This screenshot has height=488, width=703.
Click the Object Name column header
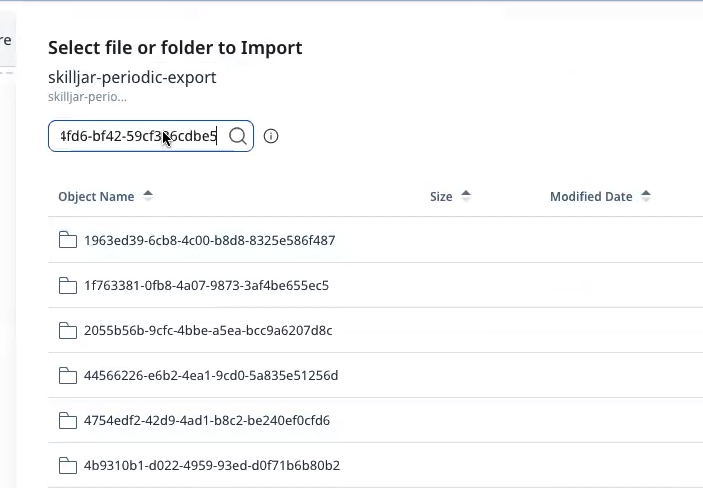tap(96, 196)
